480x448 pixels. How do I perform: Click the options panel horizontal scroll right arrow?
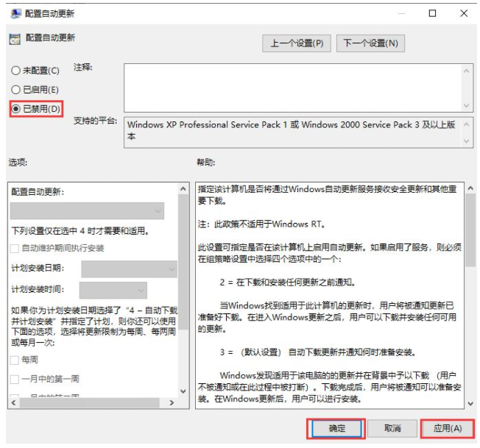172,403
